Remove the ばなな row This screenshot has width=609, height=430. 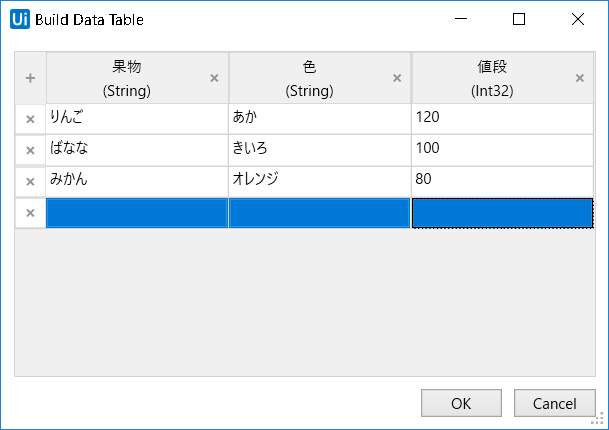[x=30, y=150]
